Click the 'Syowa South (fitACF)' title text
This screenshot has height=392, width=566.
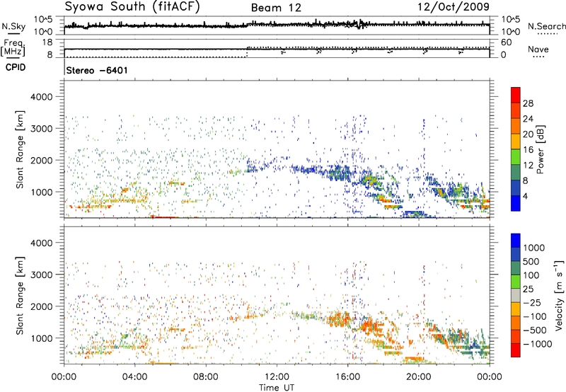tap(132, 7)
